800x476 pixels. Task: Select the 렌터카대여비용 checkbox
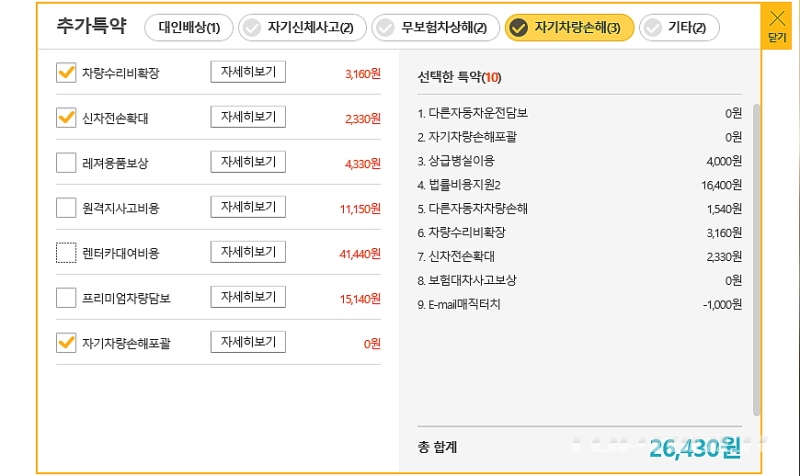coord(66,253)
